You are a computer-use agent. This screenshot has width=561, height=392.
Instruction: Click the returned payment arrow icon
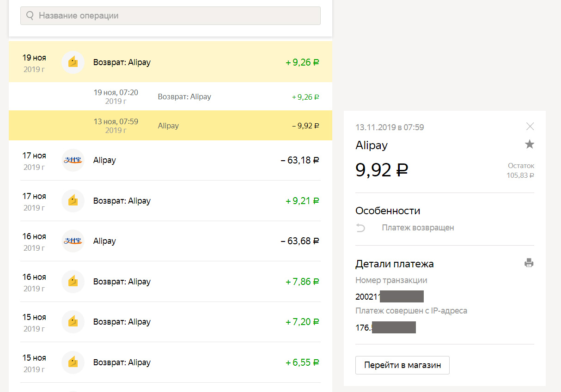point(361,228)
